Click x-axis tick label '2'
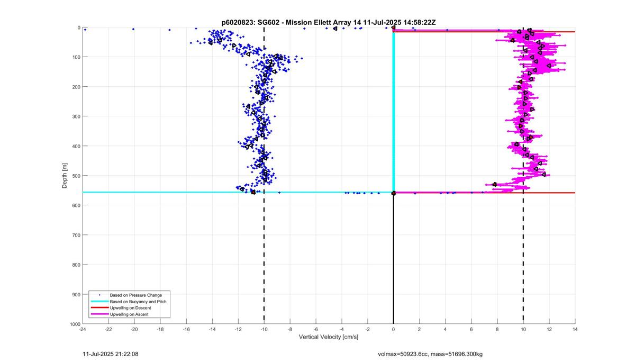This screenshot has height=364, width=635. [420, 329]
